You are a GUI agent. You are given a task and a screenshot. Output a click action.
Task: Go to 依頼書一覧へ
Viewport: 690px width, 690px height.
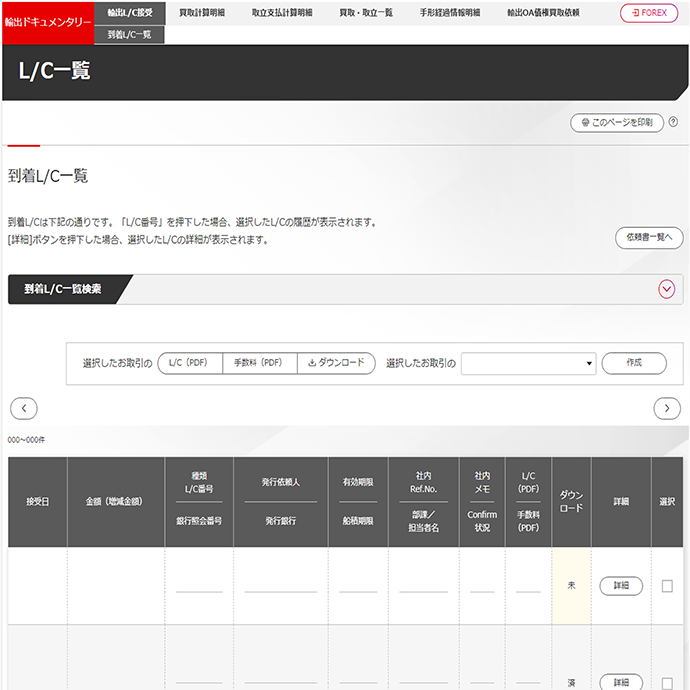[x=649, y=238]
